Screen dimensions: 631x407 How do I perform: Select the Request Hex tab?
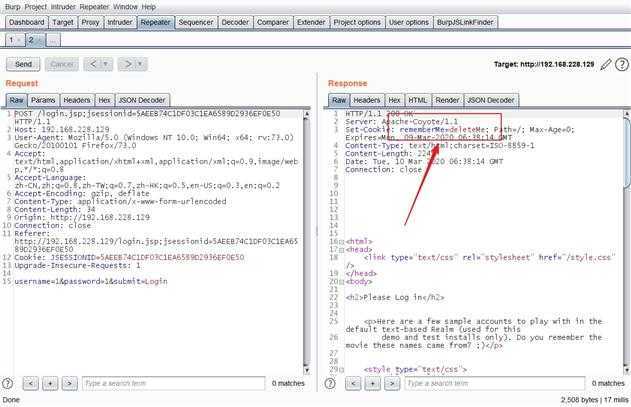click(105, 100)
